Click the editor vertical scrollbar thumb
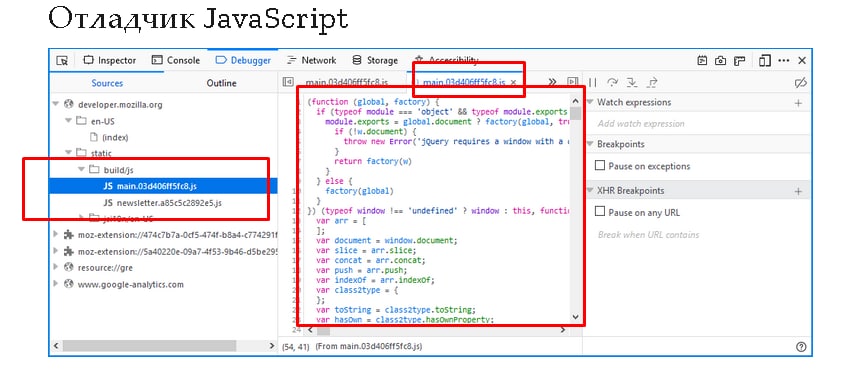 coord(575,114)
